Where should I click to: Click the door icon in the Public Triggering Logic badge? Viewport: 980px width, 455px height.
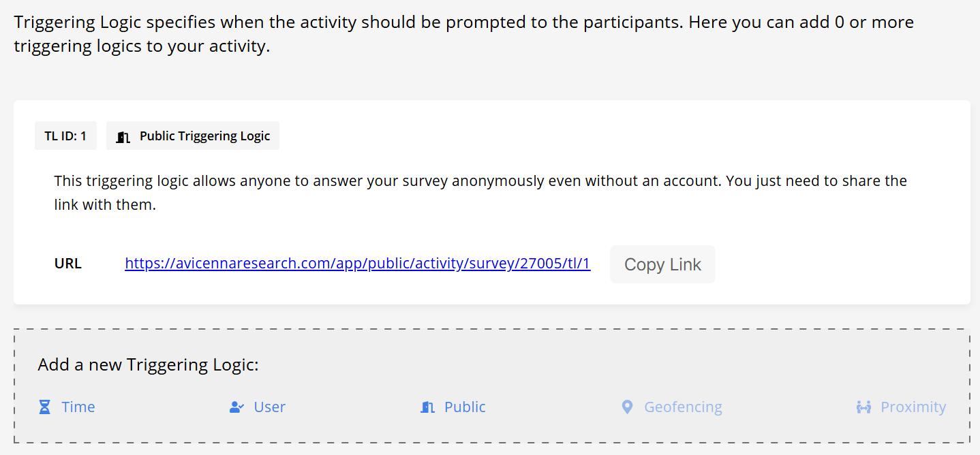[123, 136]
